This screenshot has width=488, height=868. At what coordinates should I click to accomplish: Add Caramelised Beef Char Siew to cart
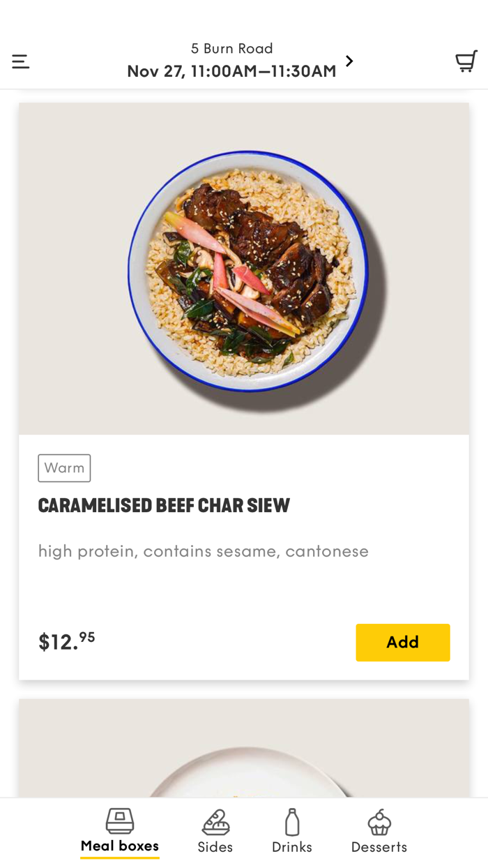click(x=403, y=642)
